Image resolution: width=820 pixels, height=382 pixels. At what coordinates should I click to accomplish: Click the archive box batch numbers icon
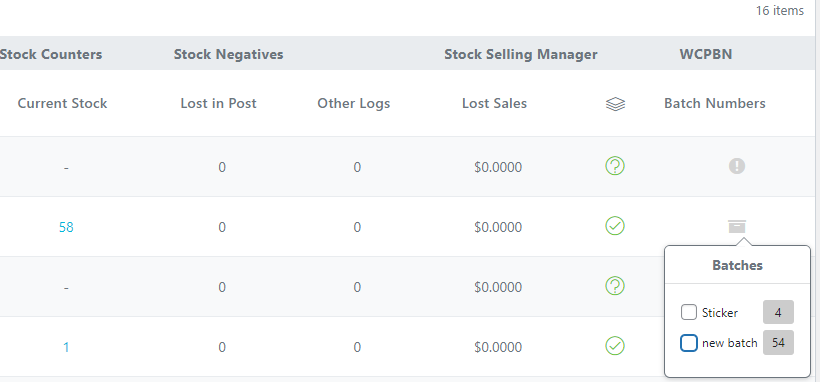[x=737, y=227]
